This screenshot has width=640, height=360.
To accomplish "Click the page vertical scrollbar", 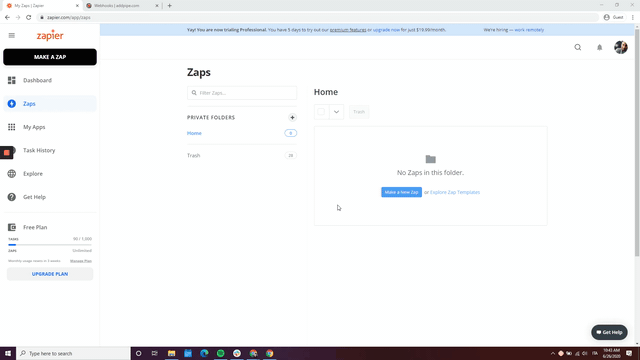I will [637, 143].
